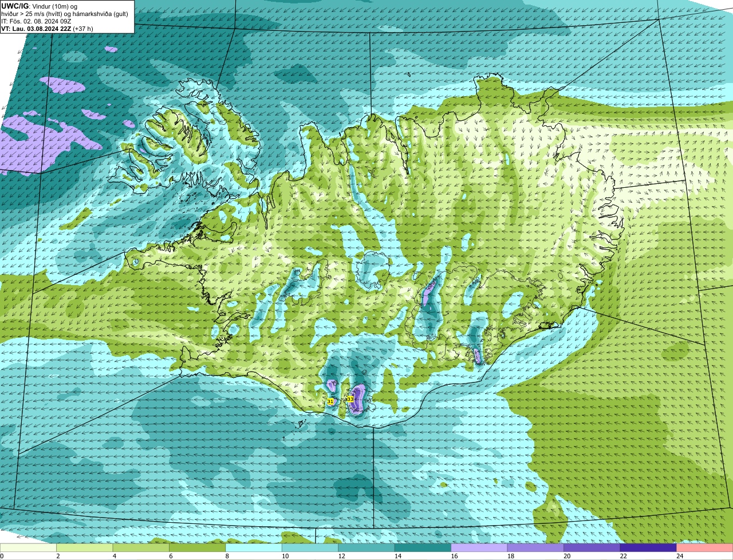Click the 6–8 m/s olive green legend swatch
The image size is (733, 560).
pyautogui.click(x=198, y=547)
